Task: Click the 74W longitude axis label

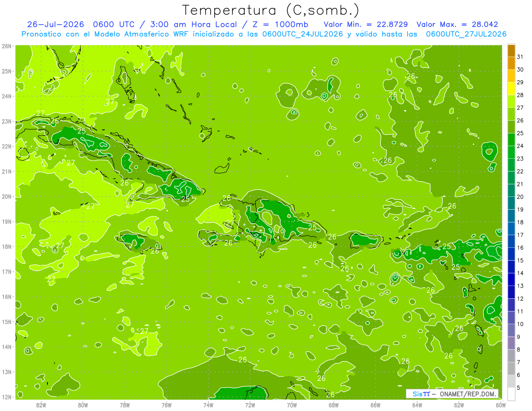Action: pyautogui.click(x=208, y=405)
